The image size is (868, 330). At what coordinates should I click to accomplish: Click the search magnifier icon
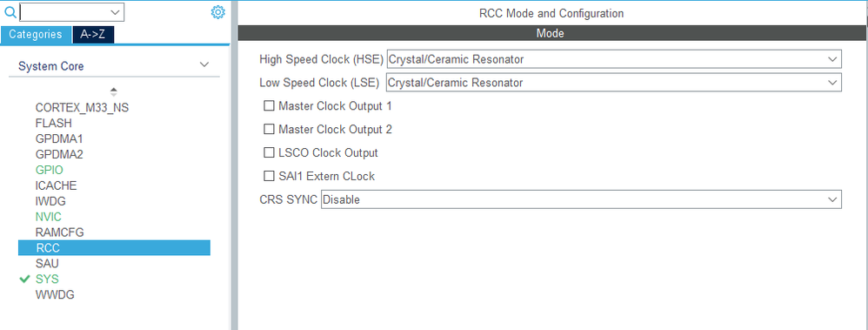click(x=10, y=11)
